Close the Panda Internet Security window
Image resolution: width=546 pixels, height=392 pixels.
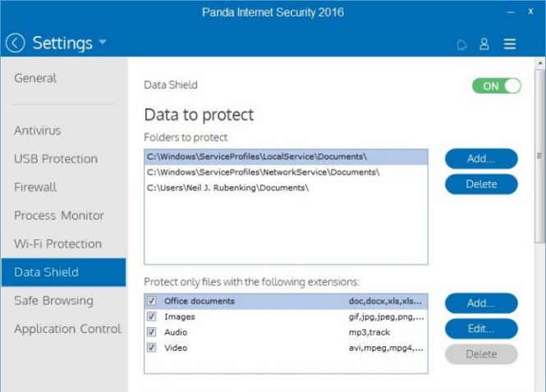(x=530, y=11)
